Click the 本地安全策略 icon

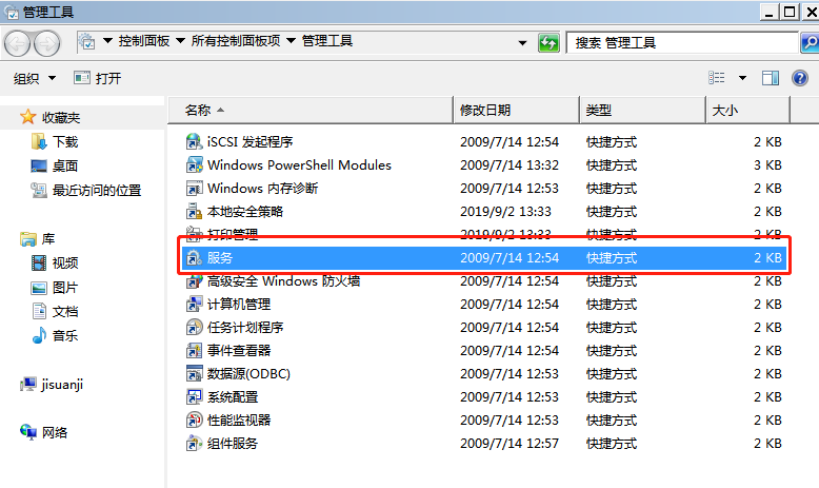click(194, 211)
